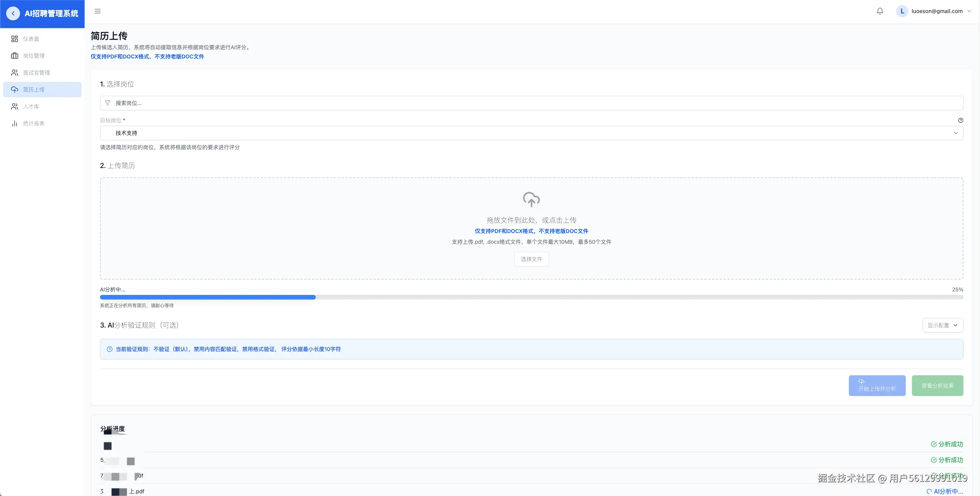Click the help icon beside target position

(x=960, y=120)
